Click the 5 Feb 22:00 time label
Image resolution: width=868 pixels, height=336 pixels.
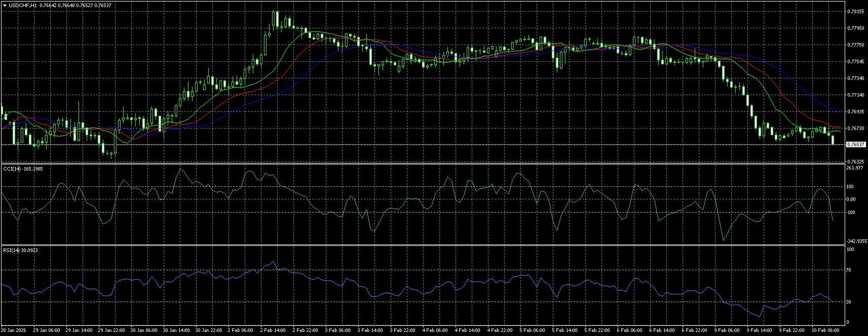pyautogui.click(x=597, y=330)
